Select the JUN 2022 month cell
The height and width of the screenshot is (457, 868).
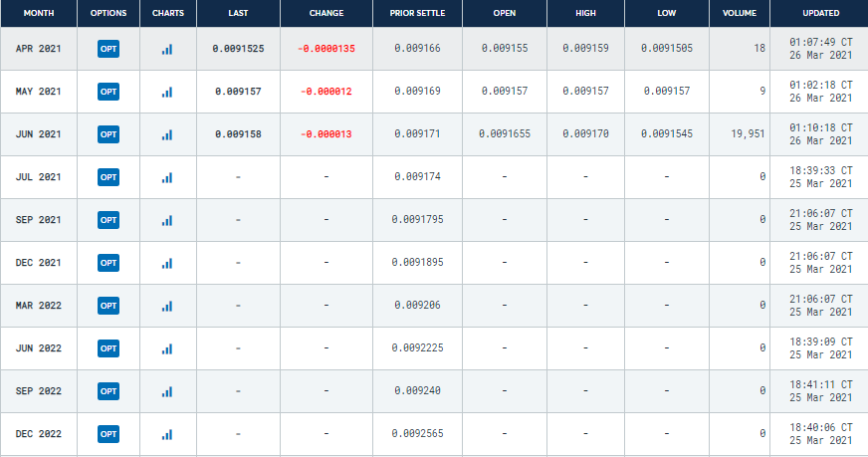point(38,348)
